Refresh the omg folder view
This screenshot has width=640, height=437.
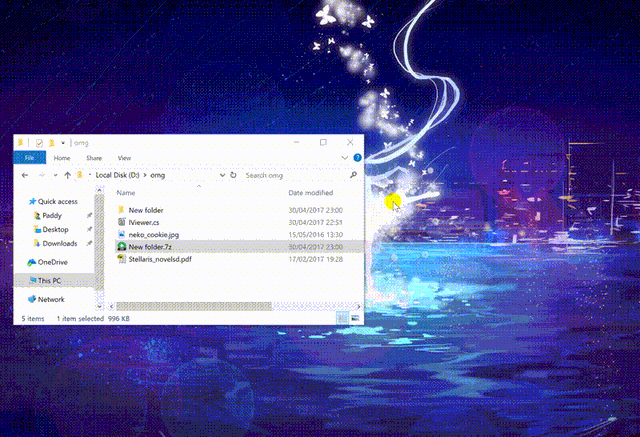tap(233, 175)
